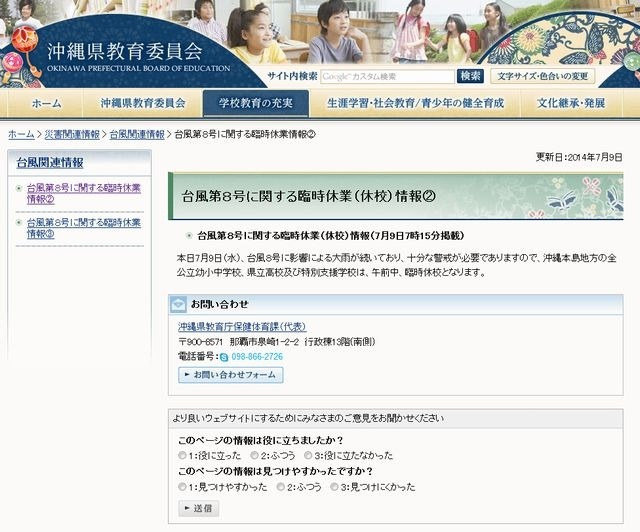The width and height of the screenshot is (640, 532).
Task: Click the 送信 submit button
Action: (198, 508)
